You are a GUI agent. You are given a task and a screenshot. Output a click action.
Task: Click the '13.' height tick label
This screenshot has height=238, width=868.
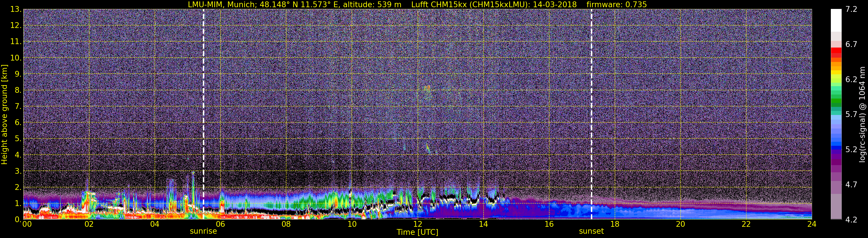point(16,10)
